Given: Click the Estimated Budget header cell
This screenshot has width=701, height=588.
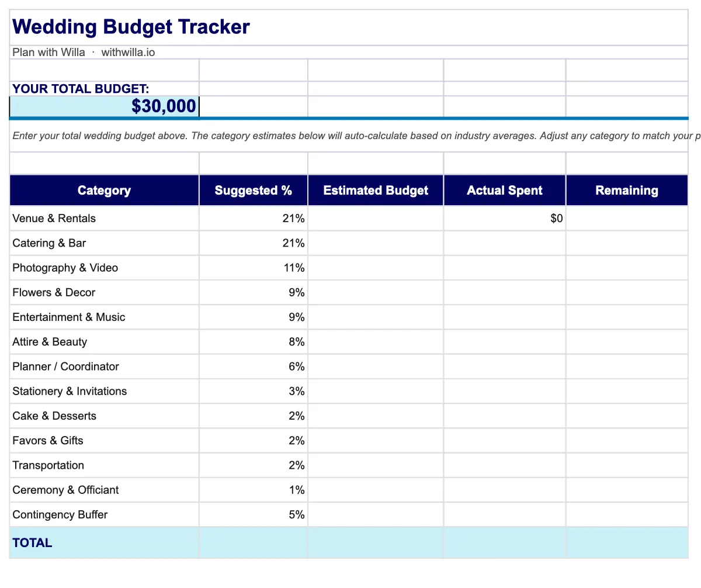Looking at the screenshot, I should pyautogui.click(x=375, y=191).
